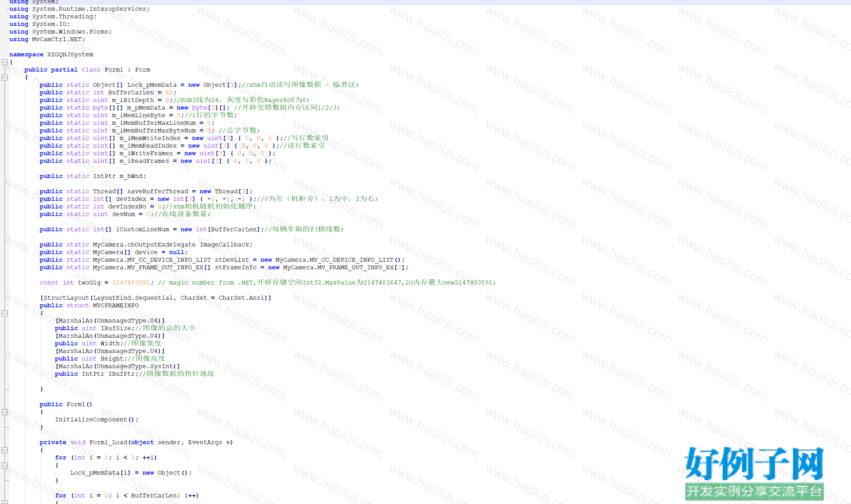The height and width of the screenshot is (504, 851).
Task: Click the 'using System.Runtime.InteropServices;' line
Action: (x=80, y=9)
